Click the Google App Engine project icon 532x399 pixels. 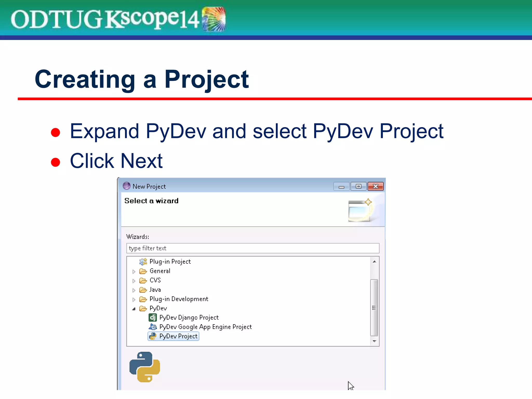(153, 327)
